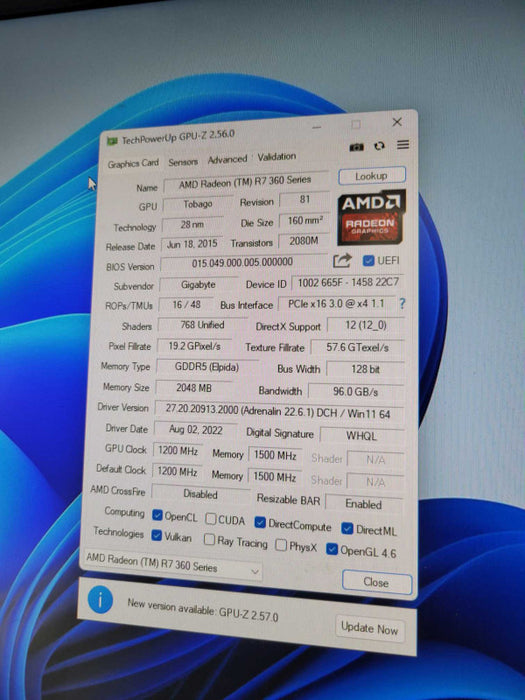Click the GPU-Z title bar app icon
The height and width of the screenshot is (700, 525).
(x=112, y=142)
